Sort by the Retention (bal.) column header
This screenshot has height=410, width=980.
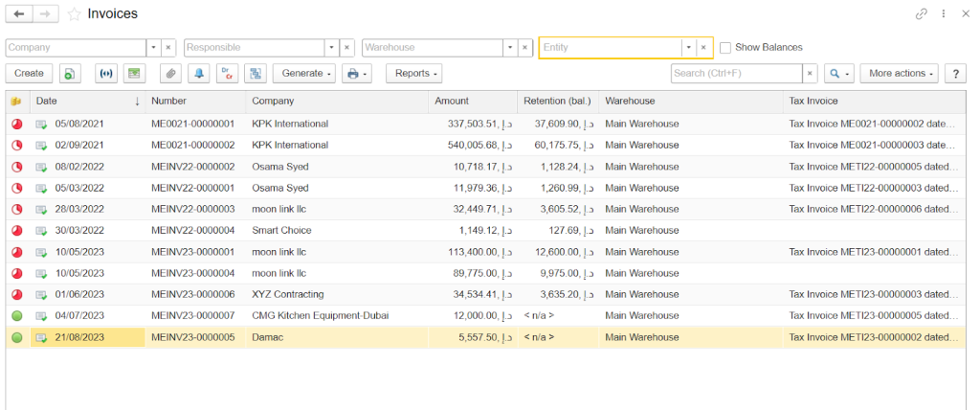[x=558, y=102]
